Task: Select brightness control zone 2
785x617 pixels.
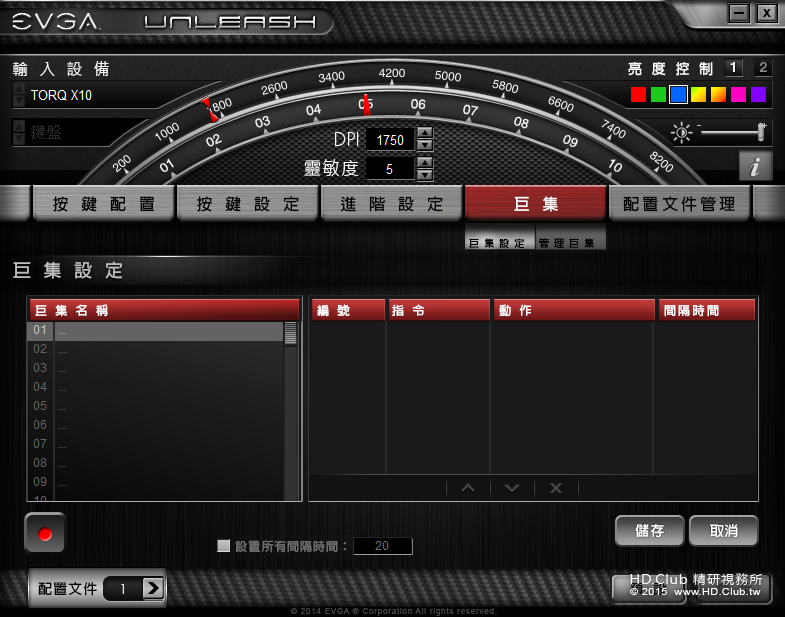Action: (x=763, y=68)
